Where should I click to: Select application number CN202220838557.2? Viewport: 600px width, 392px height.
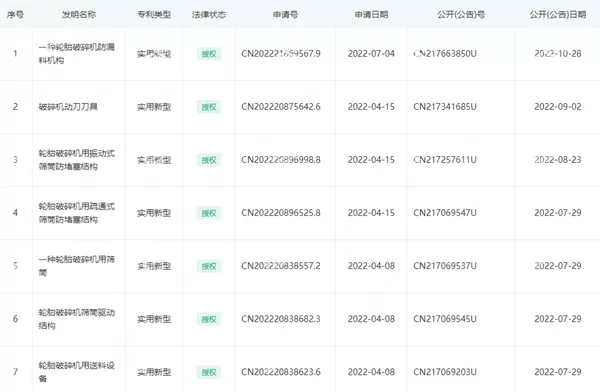click(281, 266)
